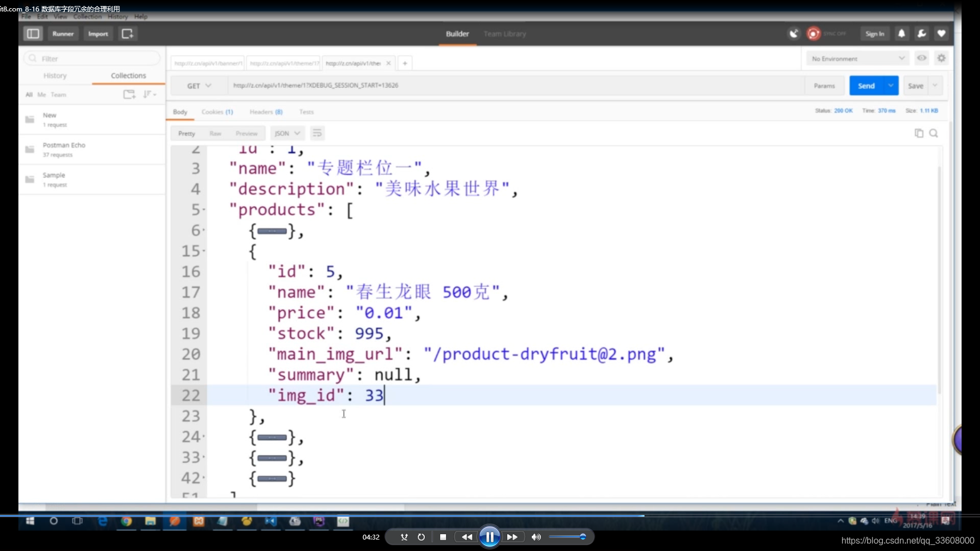Stop video playback with the stop button

pos(443,537)
